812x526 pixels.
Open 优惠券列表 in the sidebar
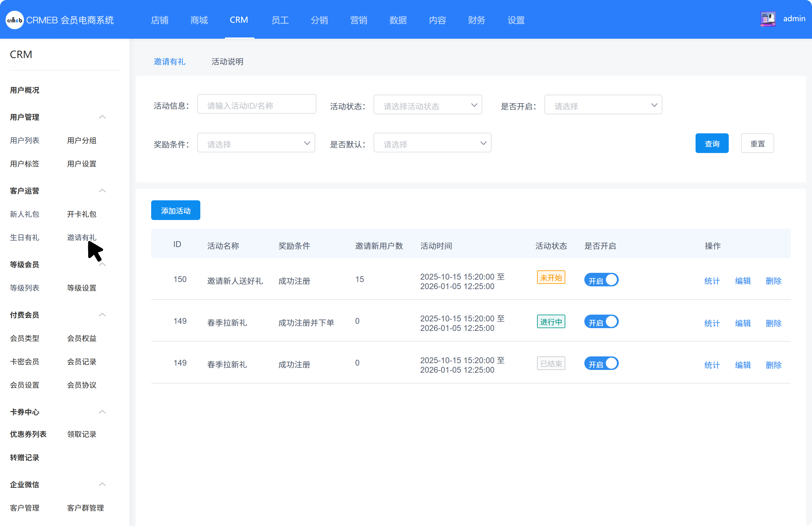coord(28,434)
